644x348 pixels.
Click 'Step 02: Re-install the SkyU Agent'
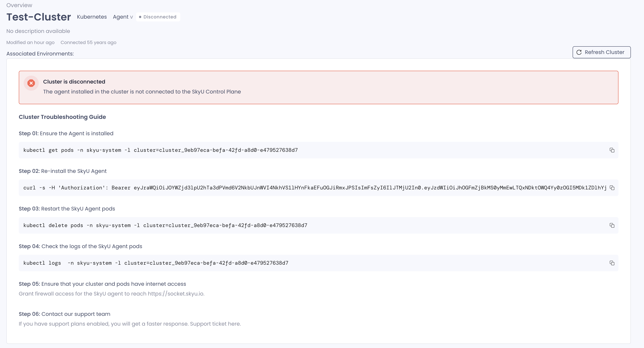[x=63, y=171]
